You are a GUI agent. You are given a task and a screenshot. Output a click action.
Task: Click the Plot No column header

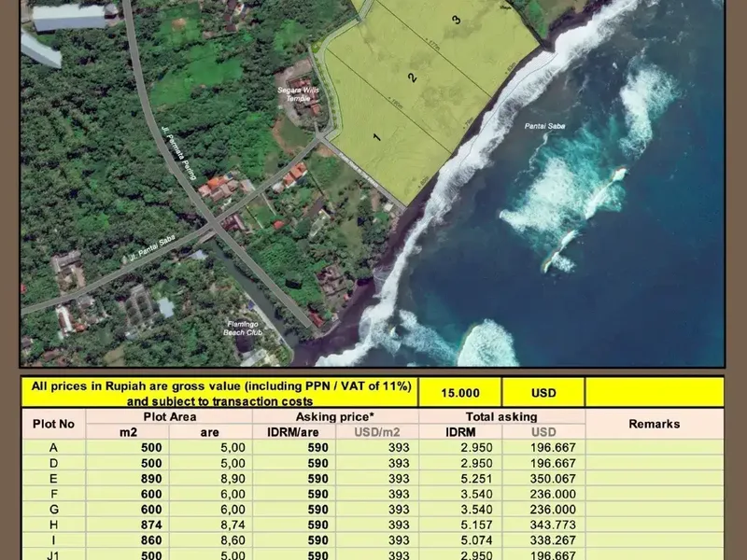point(54,424)
